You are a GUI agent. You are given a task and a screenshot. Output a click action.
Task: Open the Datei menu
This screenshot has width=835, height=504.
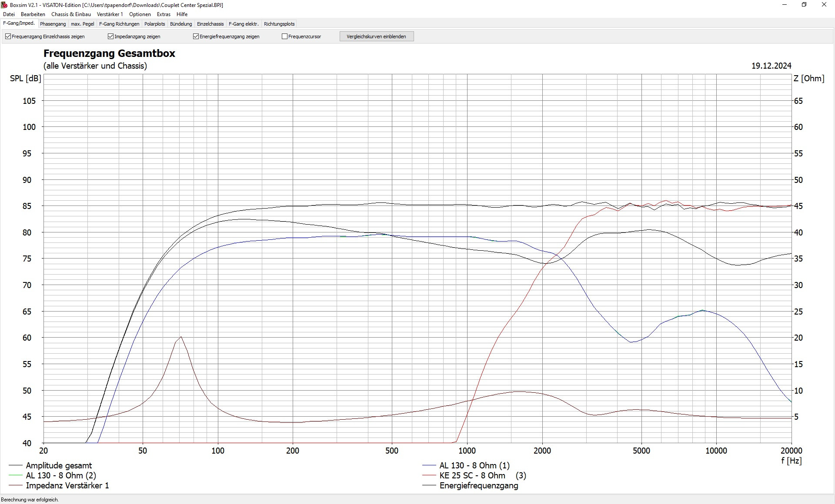(9, 14)
